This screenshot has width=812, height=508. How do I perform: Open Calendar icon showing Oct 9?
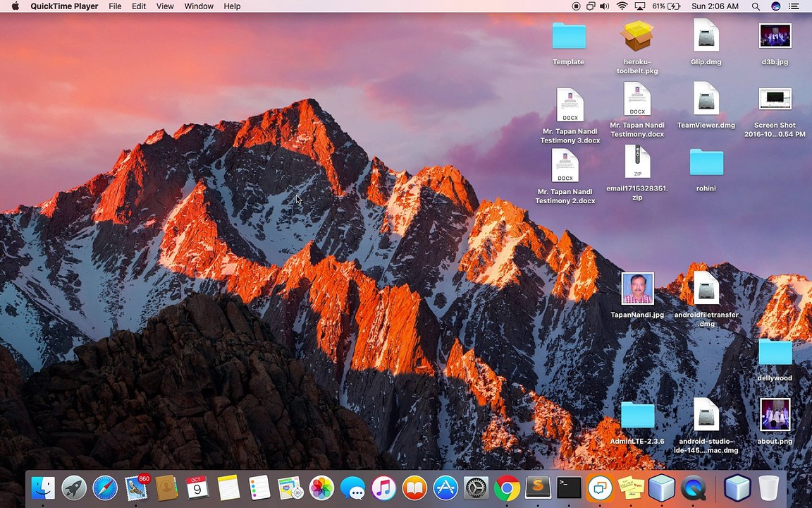(197, 488)
